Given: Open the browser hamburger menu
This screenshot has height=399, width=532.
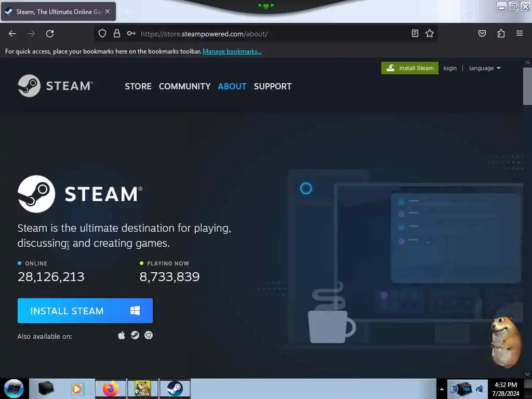Looking at the screenshot, I should pos(520,33).
